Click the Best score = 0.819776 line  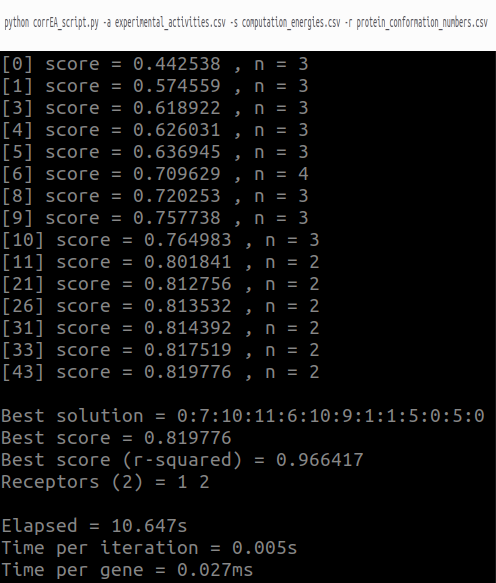116,438
